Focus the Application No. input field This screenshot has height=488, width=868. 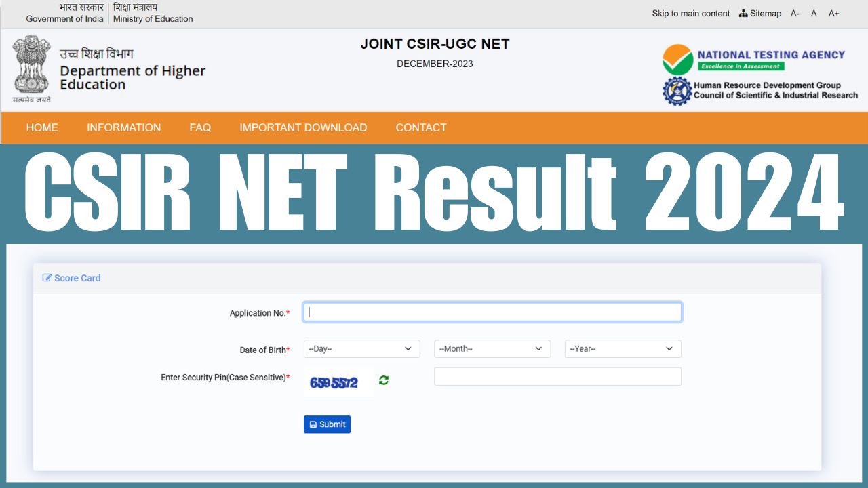pos(492,312)
